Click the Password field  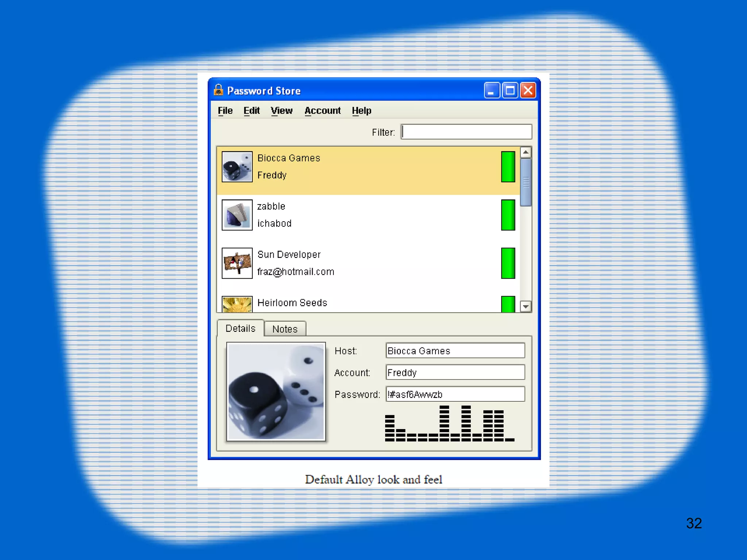tap(455, 394)
